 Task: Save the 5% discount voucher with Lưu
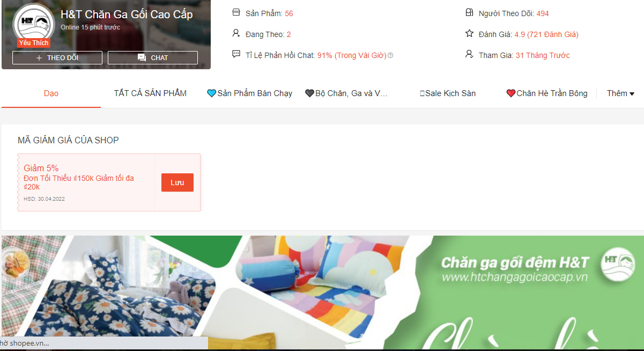coord(177,182)
